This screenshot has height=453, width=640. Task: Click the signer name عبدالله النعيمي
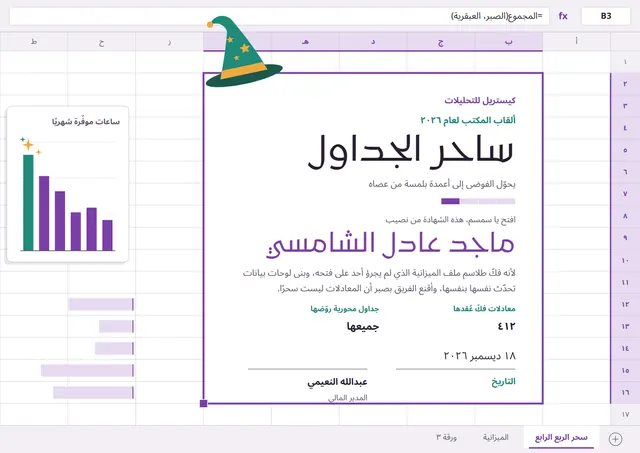337,382
